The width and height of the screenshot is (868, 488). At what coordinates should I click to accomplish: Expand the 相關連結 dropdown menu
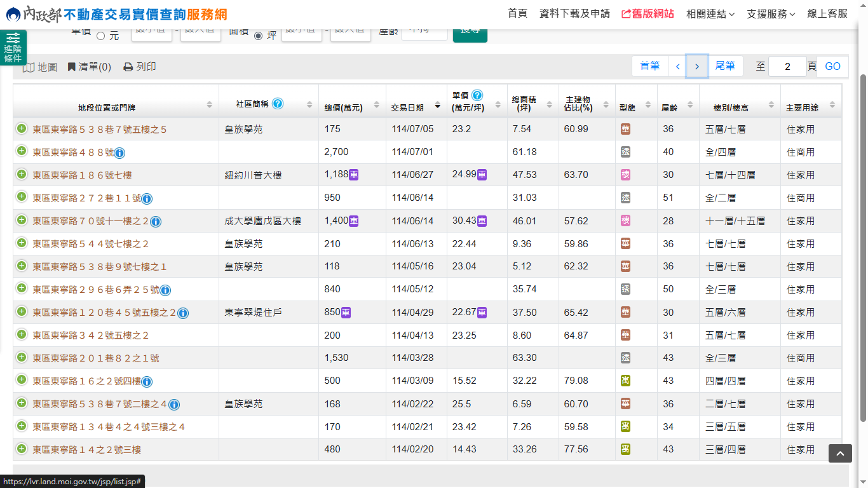(x=710, y=14)
